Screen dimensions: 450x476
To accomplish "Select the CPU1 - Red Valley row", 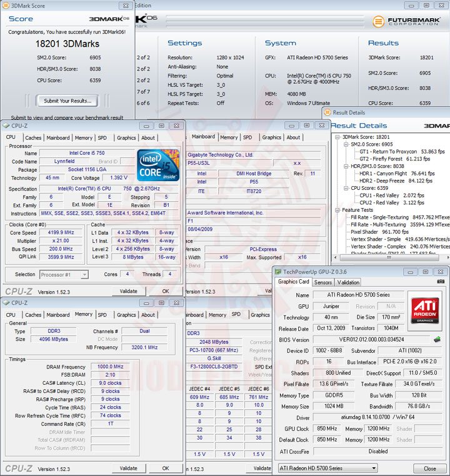I will pos(392,195).
